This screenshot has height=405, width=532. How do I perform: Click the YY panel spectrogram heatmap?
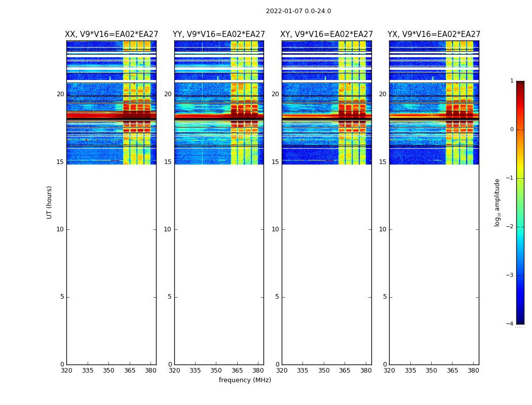click(219, 103)
